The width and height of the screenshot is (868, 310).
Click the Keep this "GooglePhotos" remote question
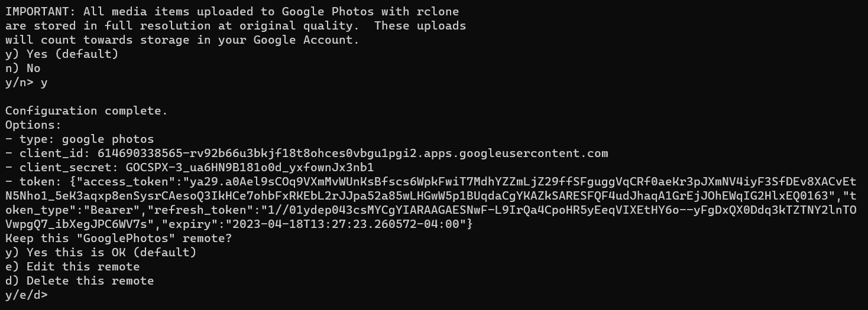click(x=118, y=239)
